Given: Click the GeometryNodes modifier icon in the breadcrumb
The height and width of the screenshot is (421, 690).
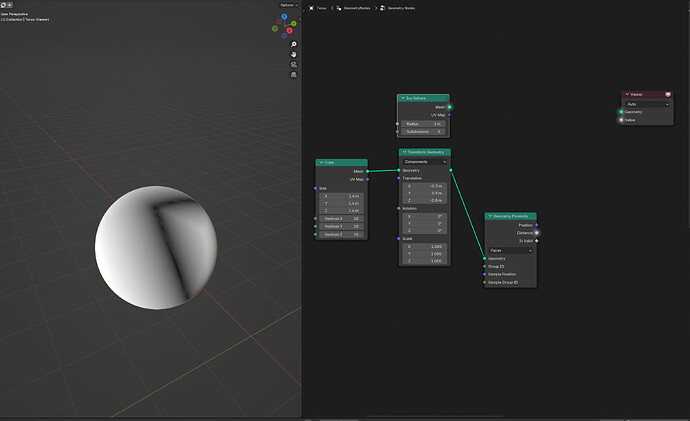Looking at the screenshot, I should (x=338, y=8).
